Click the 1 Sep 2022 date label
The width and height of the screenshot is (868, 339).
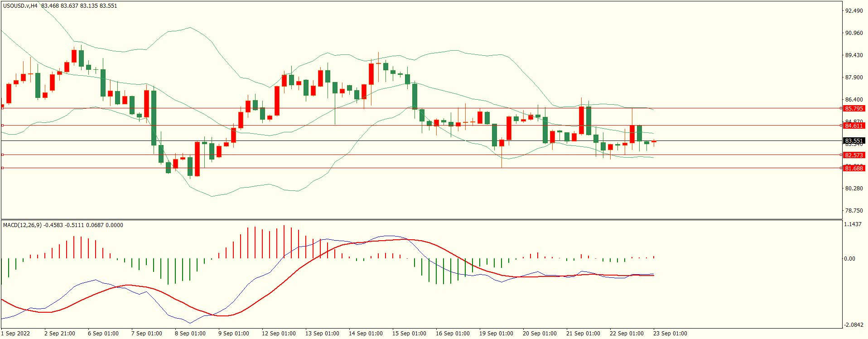(x=15, y=334)
